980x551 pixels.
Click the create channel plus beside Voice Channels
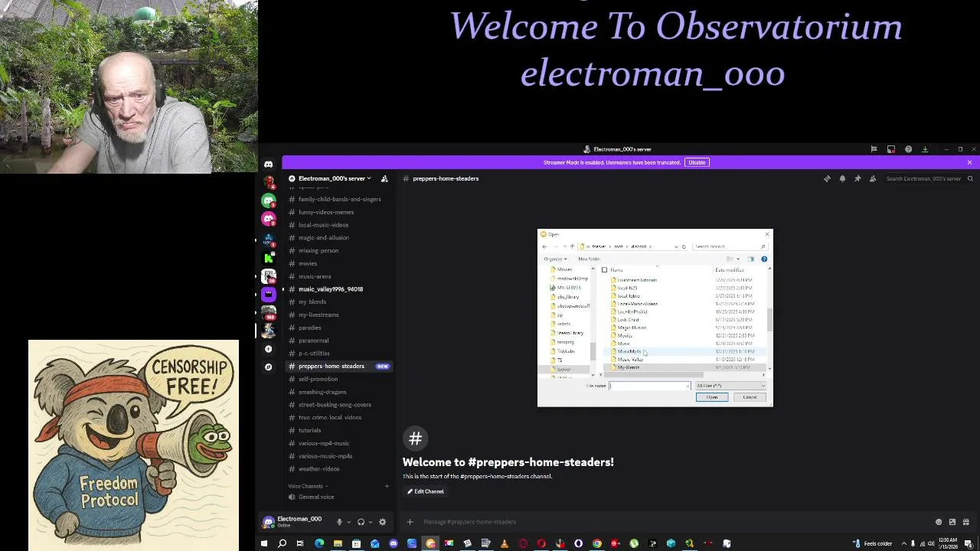(387, 486)
